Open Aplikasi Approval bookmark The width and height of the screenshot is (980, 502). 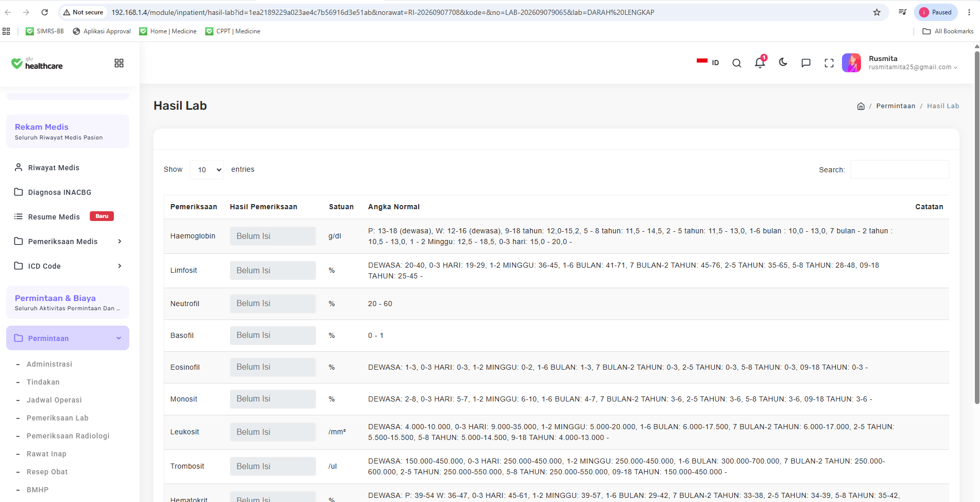[102, 31]
